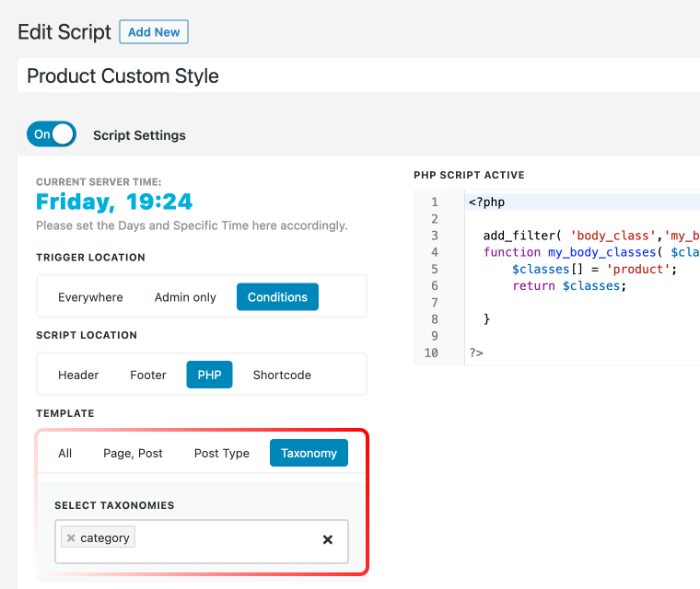Screen dimensions: 700x589
Task: Set script location to Header
Action: [78, 375]
